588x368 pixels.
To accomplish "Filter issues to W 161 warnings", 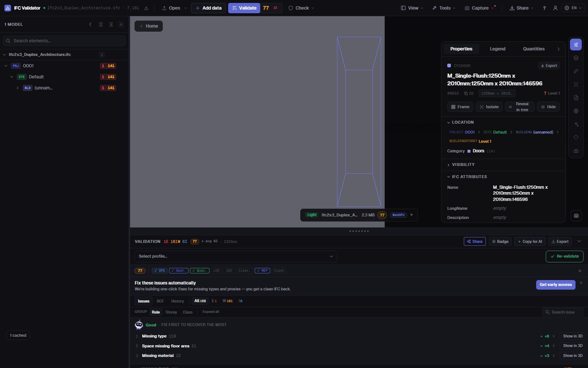I will 227,301.
